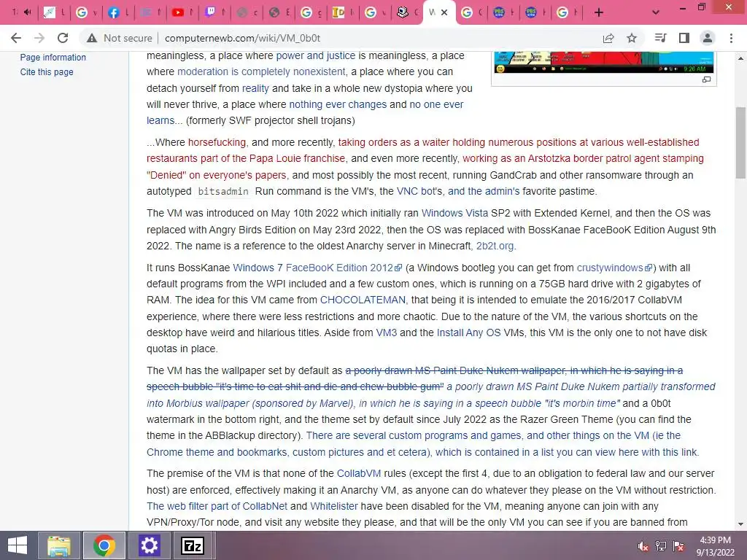Click the Not secure warning icon
This screenshot has height=560, width=747.
(92, 38)
